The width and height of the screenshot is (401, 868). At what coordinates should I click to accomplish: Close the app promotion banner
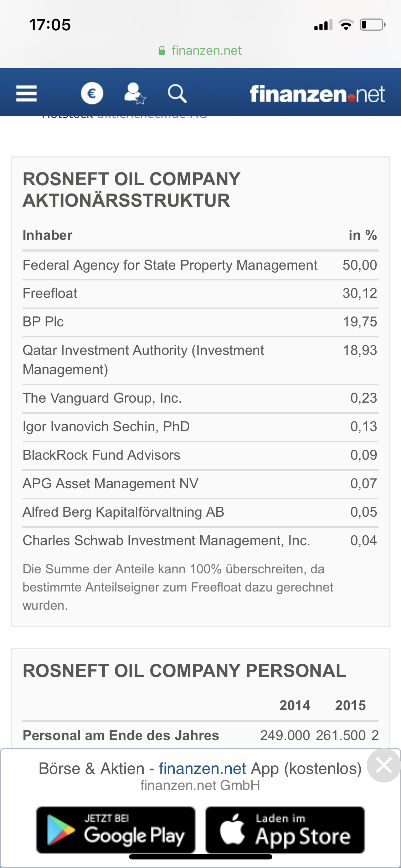coord(384,765)
